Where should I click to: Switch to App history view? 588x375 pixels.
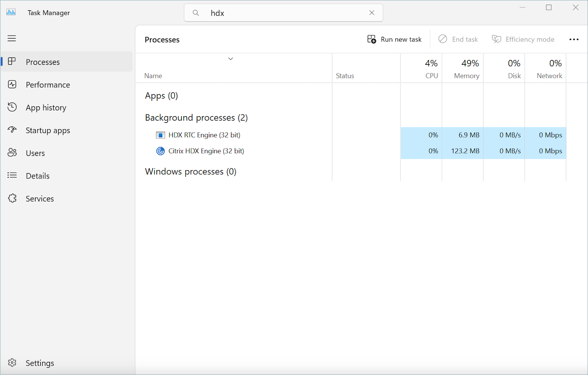click(x=46, y=107)
